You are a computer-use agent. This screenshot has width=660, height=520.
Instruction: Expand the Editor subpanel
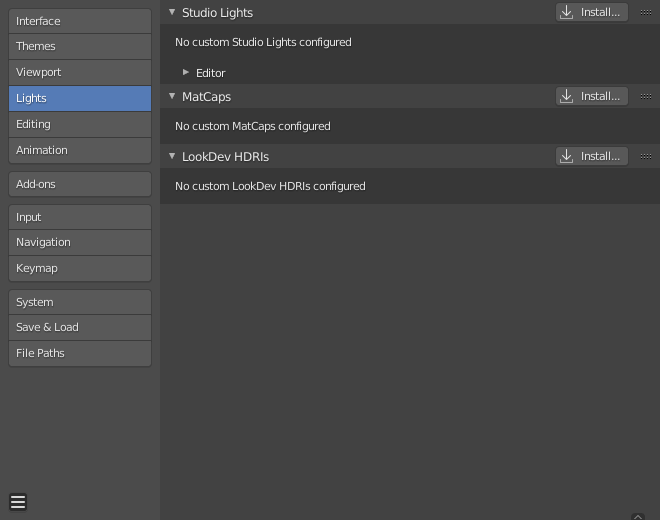pyautogui.click(x=186, y=72)
